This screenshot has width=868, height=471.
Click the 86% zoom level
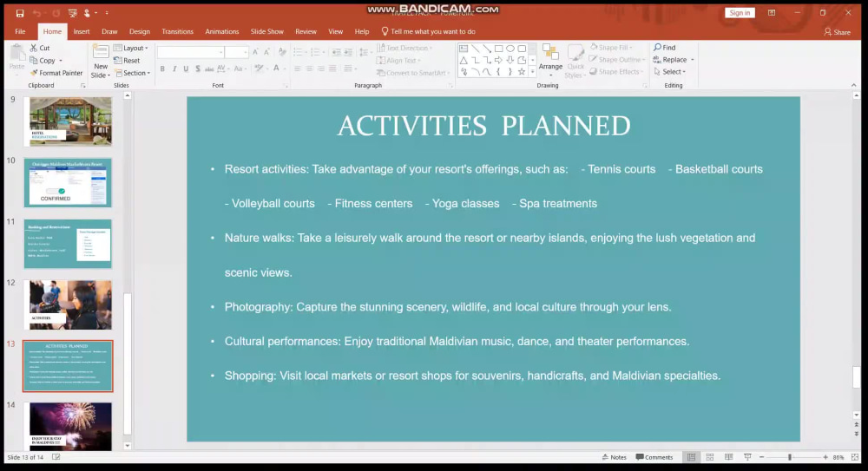click(x=838, y=457)
